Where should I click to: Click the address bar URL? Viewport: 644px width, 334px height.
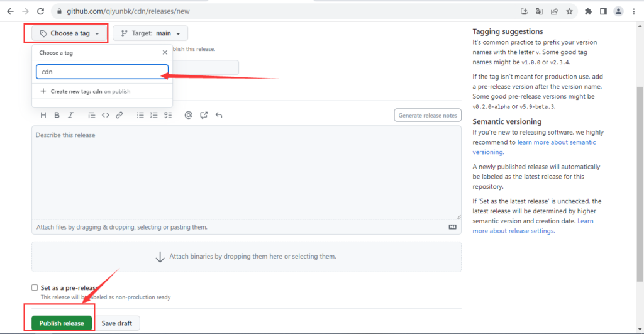click(128, 11)
